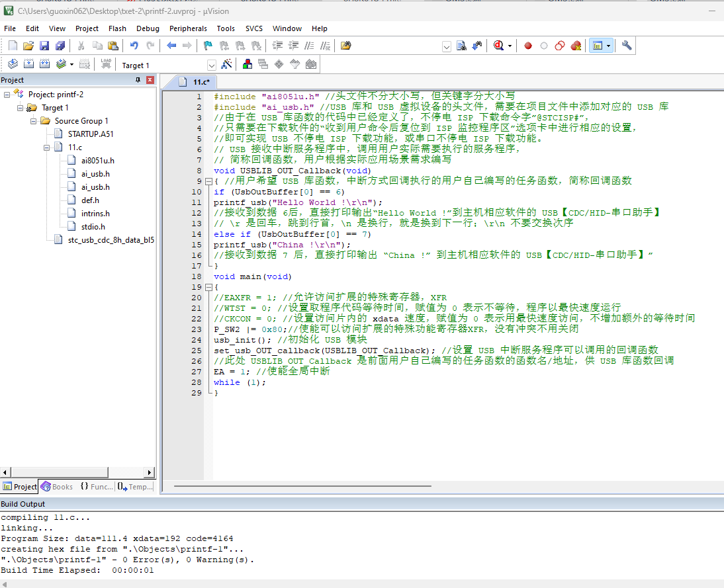
Task: Indent the selected lines icon
Action: click(277, 46)
